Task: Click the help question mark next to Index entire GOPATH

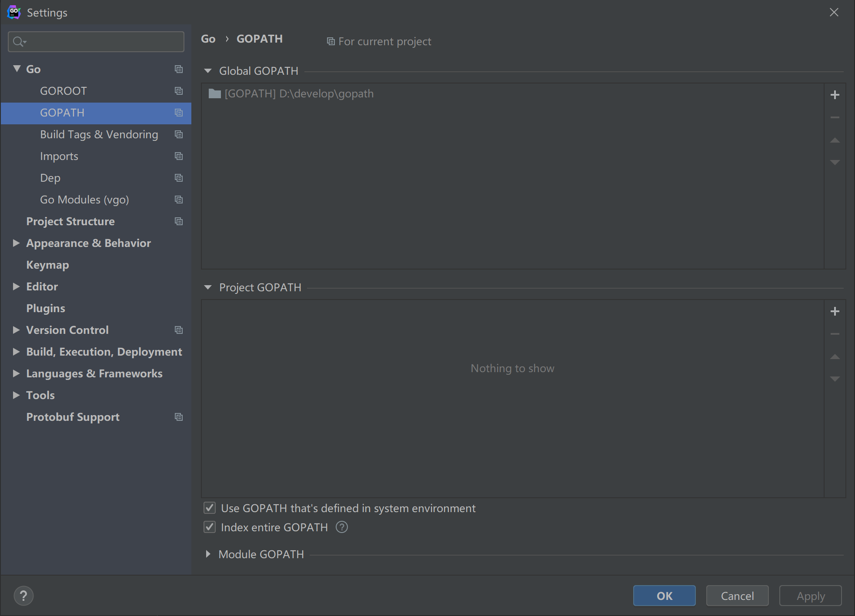Action: 342,527
